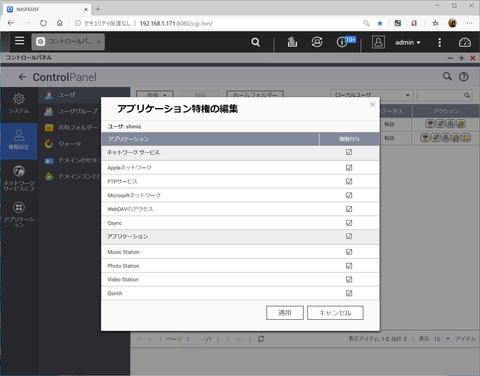
Task: Click the ControlPanel search magnifier
Action: pos(447,76)
